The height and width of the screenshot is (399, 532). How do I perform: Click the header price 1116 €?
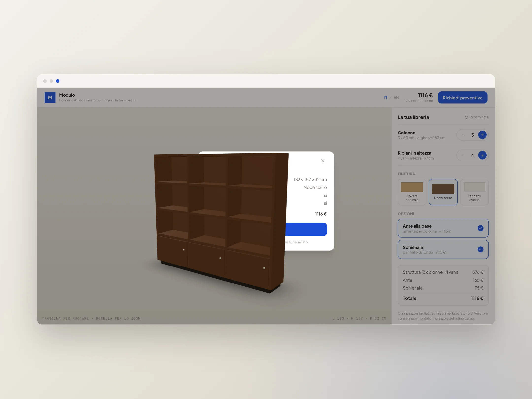pyautogui.click(x=425, y=95)
